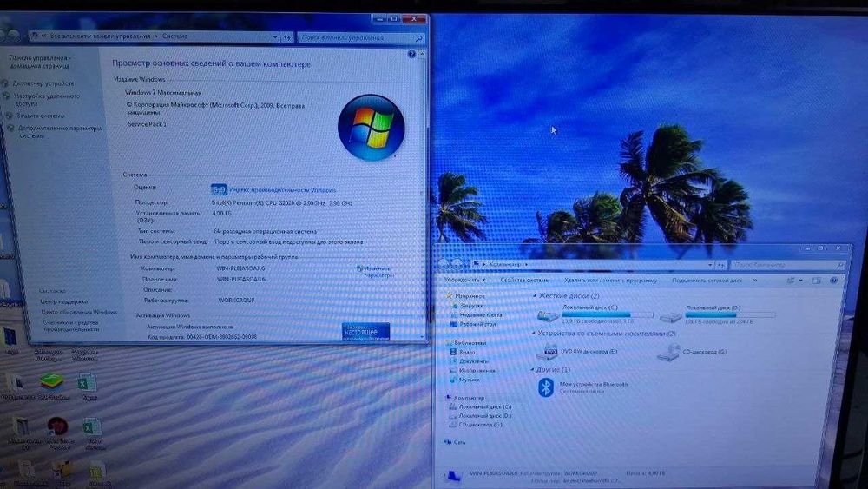
Task: Click help icon in System window
Action: 411,54
